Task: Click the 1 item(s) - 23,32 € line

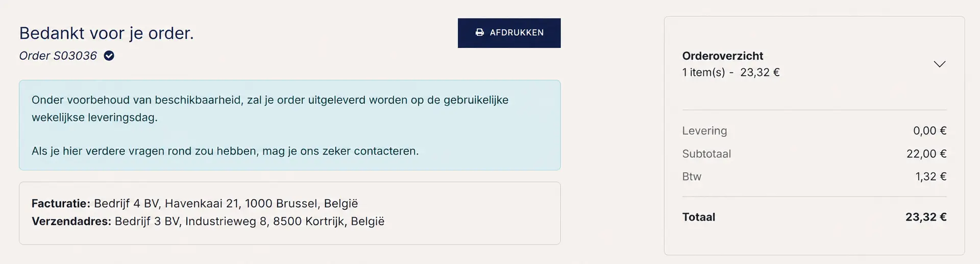Action: pos(731,73)
